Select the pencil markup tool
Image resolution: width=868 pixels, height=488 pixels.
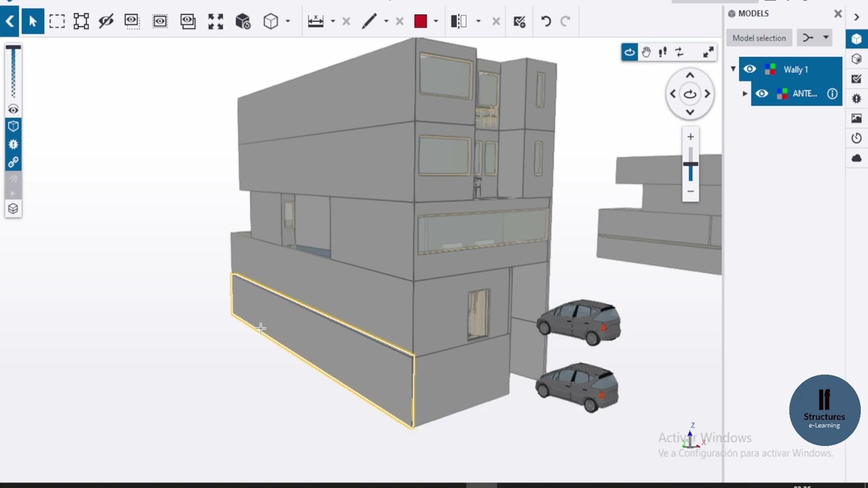point(369,22)
